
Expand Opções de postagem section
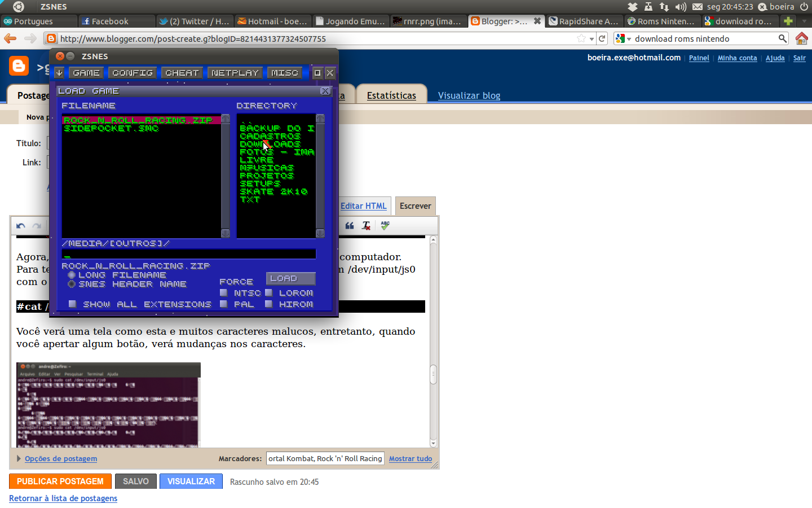(19, 458)
